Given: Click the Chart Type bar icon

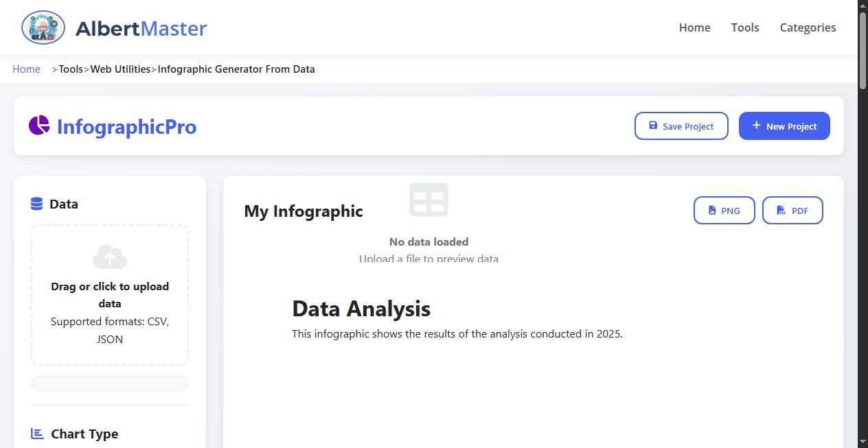Looking at the screenshot, I should (x=38, y=434).
